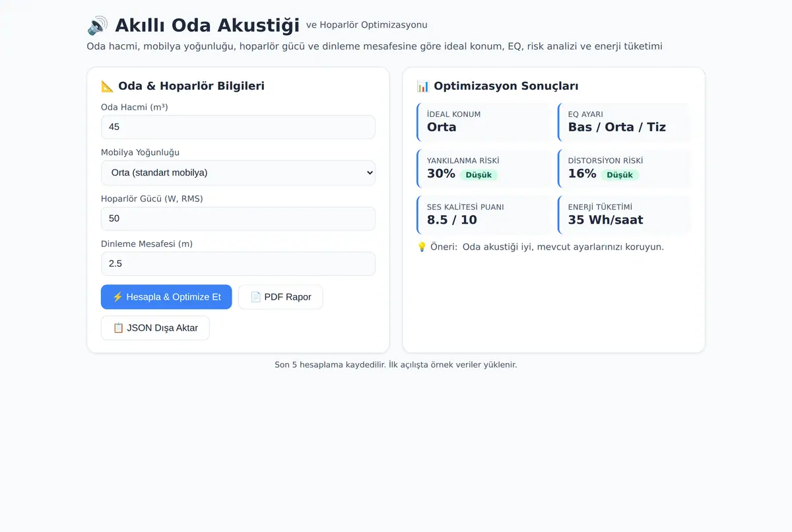
Task: Open the Mobilya Yoğunluğu dropdown
Action: coord(238,173)
